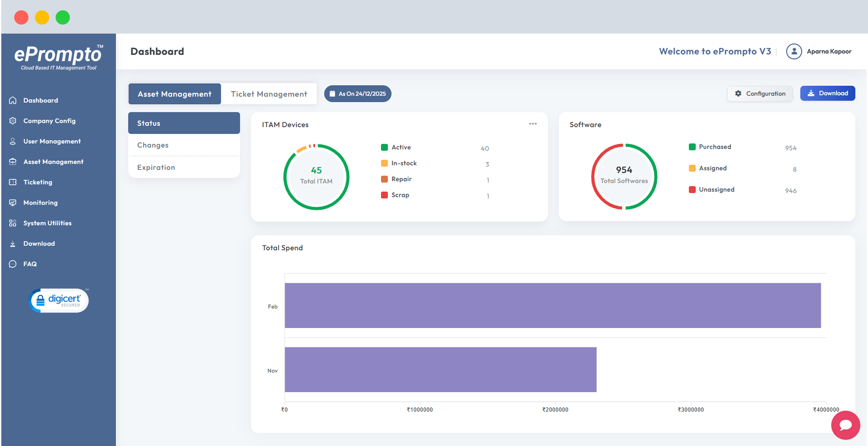Screen dimensions: 868x446
Task: Open ITAM Devices three-dot options menu
Action: [x=532, y=124]
